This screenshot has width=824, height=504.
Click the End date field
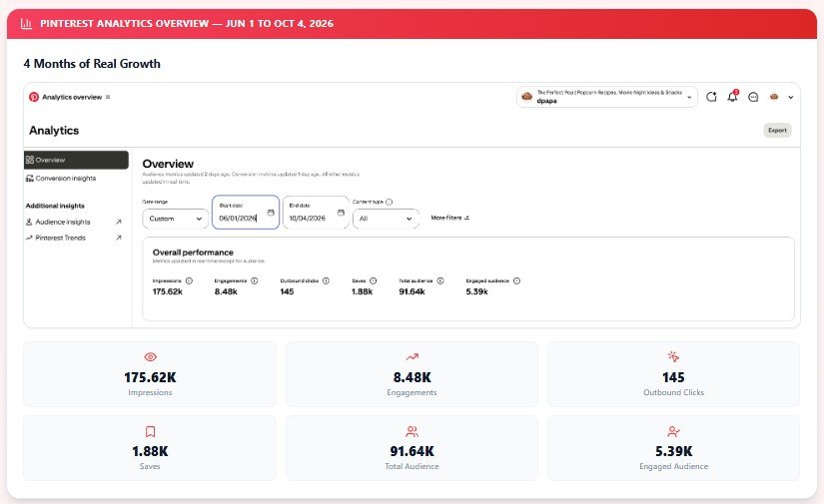[316, 213]
